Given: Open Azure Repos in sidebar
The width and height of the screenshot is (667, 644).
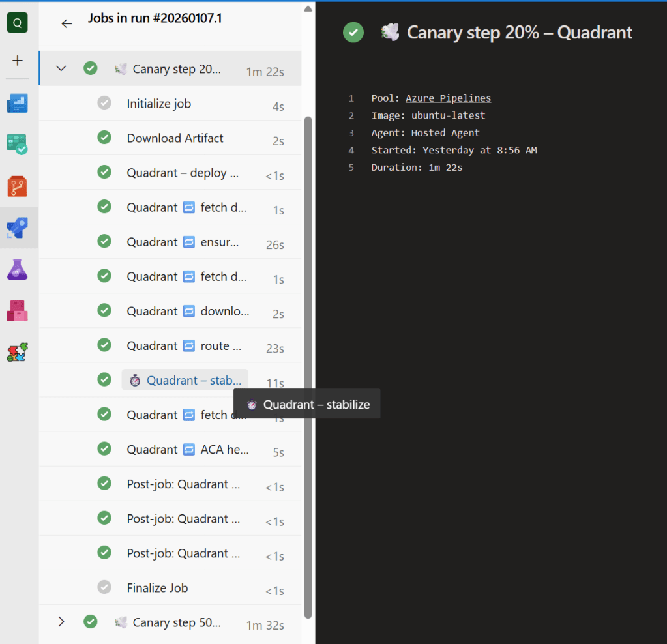Looking at the screenshot, I should click(x=18, y=186).
